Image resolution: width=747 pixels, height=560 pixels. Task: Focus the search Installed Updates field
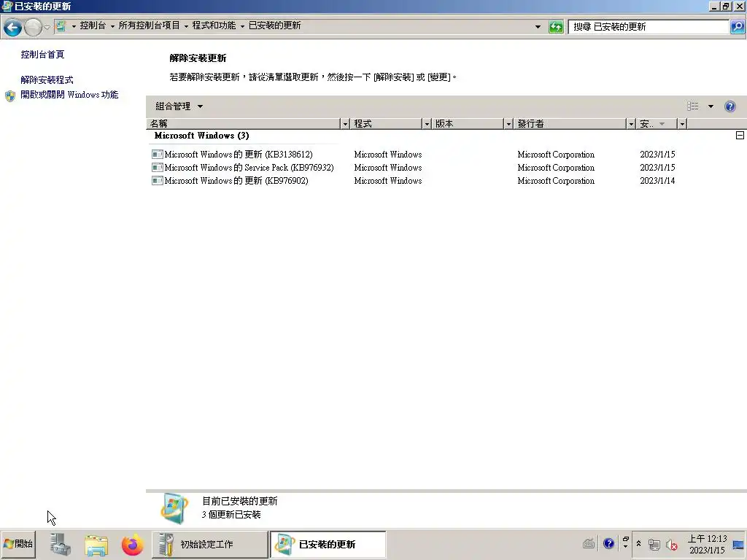pyautogui.click(x=649, y=27)
